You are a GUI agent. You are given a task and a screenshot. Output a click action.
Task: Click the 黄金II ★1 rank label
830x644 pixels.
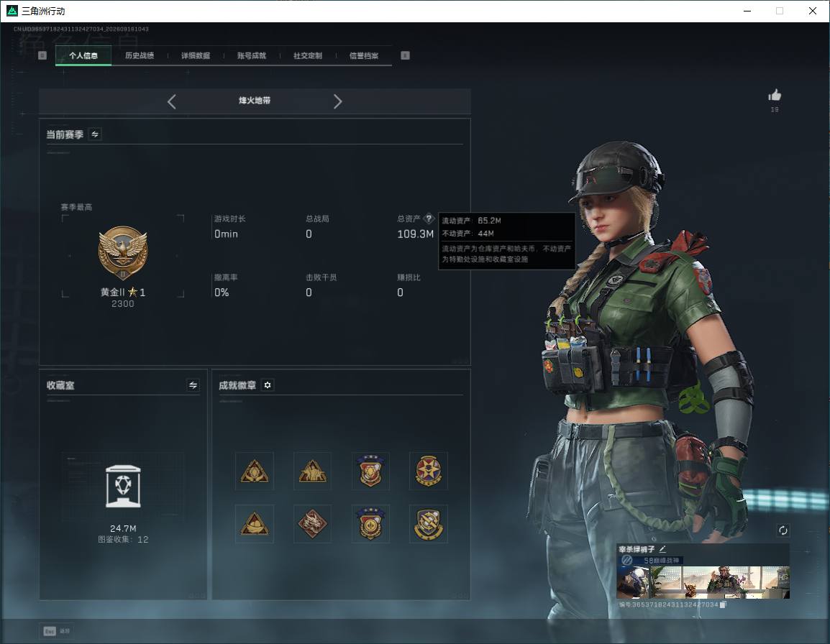pos(123,292)
